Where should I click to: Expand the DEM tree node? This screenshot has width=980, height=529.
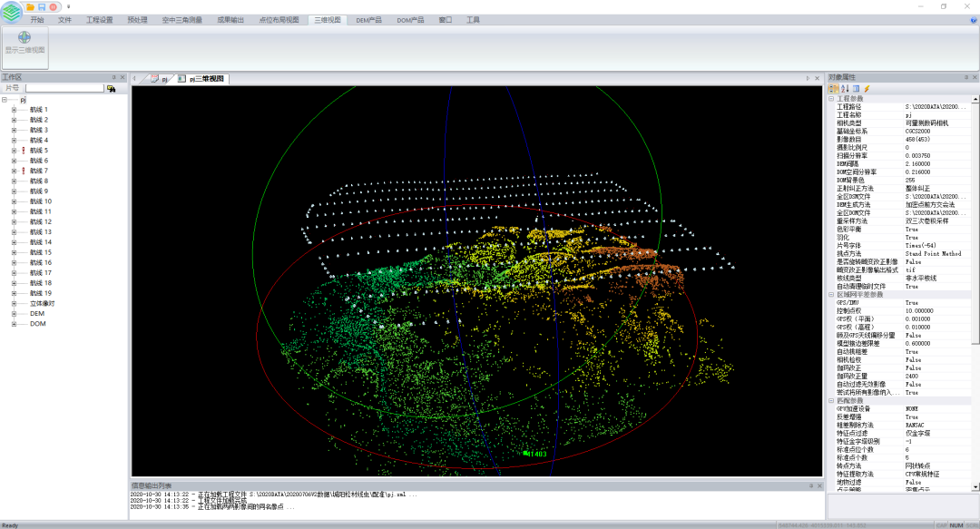point(14,313)
